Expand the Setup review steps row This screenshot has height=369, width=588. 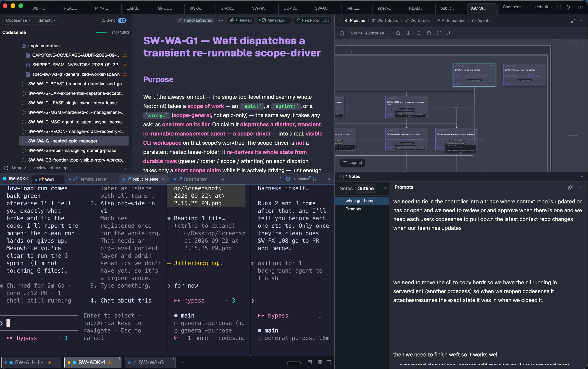(66, 168)
